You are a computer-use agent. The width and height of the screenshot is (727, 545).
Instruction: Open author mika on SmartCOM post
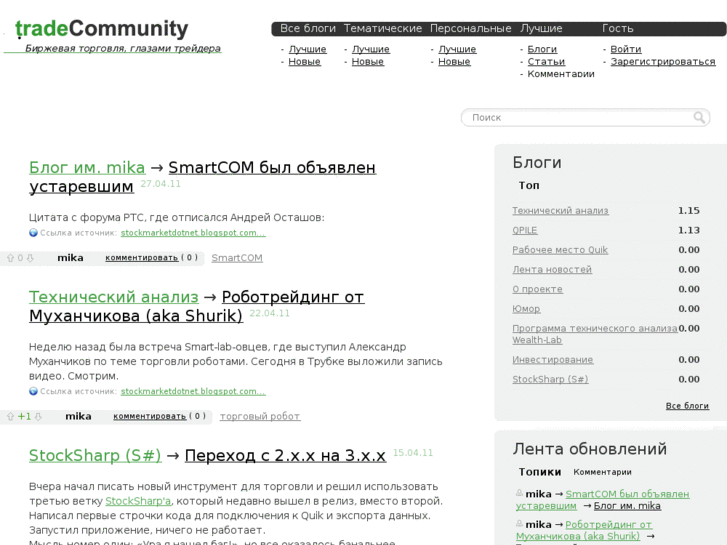[70, 258]
